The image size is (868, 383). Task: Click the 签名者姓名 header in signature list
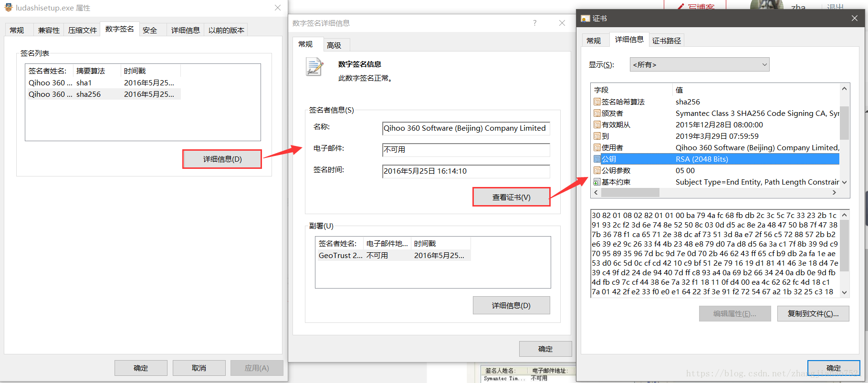tap(49, 71)
